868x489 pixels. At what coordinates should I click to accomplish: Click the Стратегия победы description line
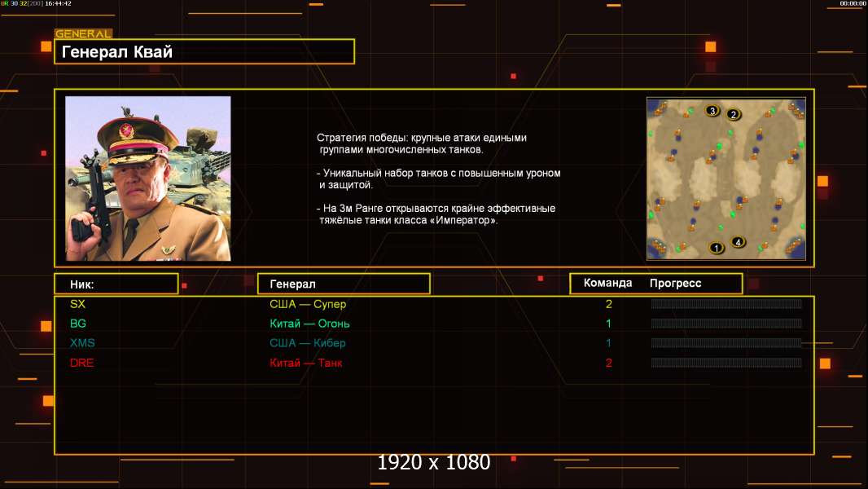[x=422, y=143]
